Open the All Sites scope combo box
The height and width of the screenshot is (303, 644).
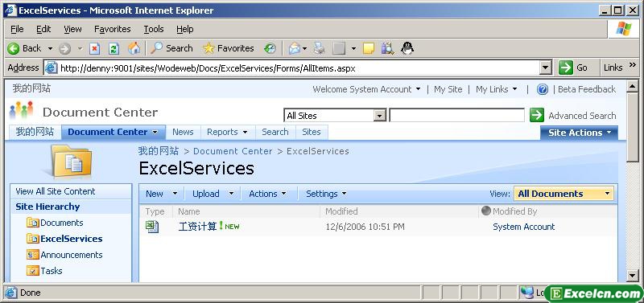click(x=335, y=116)
